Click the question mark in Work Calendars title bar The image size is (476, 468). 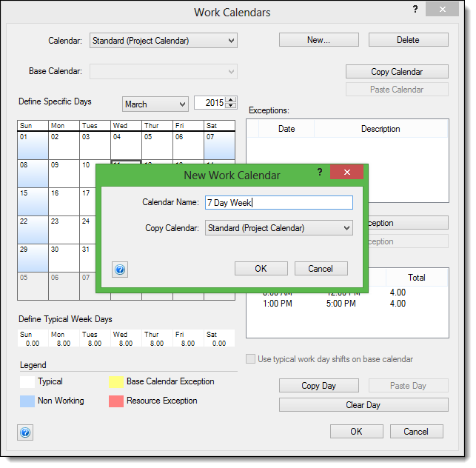[415, 10]
